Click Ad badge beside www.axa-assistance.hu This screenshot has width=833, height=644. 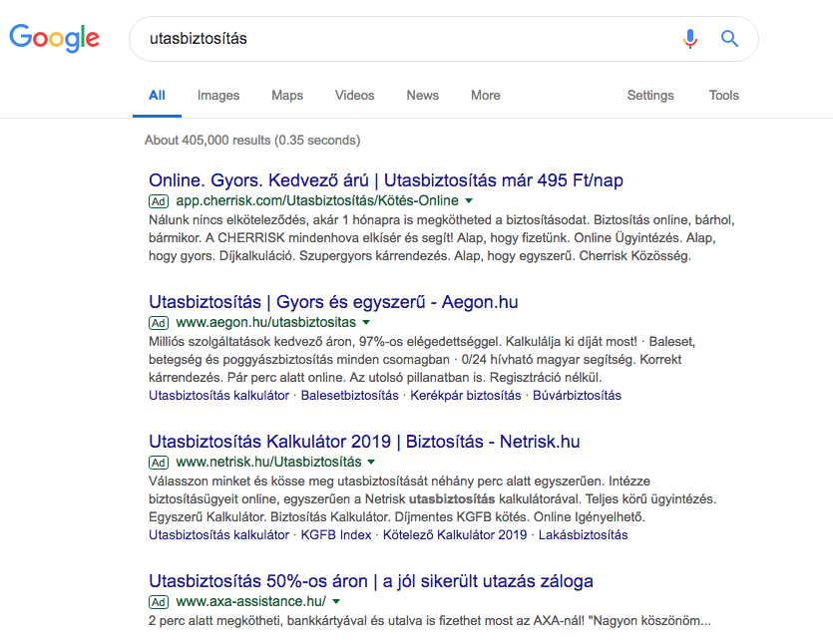point(159,602)
